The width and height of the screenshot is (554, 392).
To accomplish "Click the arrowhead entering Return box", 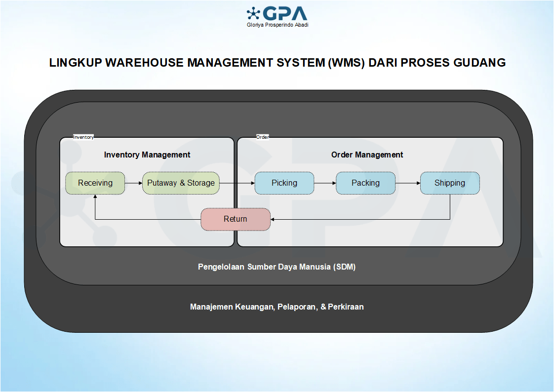I will coord(274,219).
